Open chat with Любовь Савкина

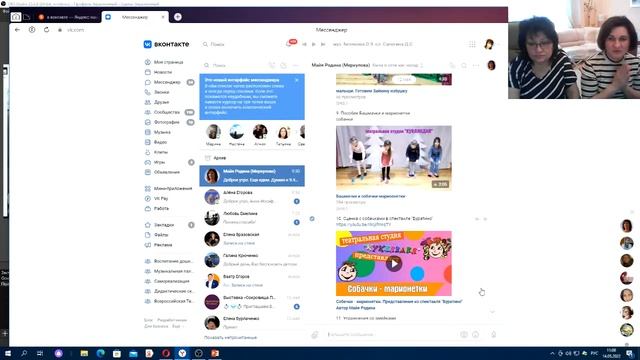click(x=252, y=218)
